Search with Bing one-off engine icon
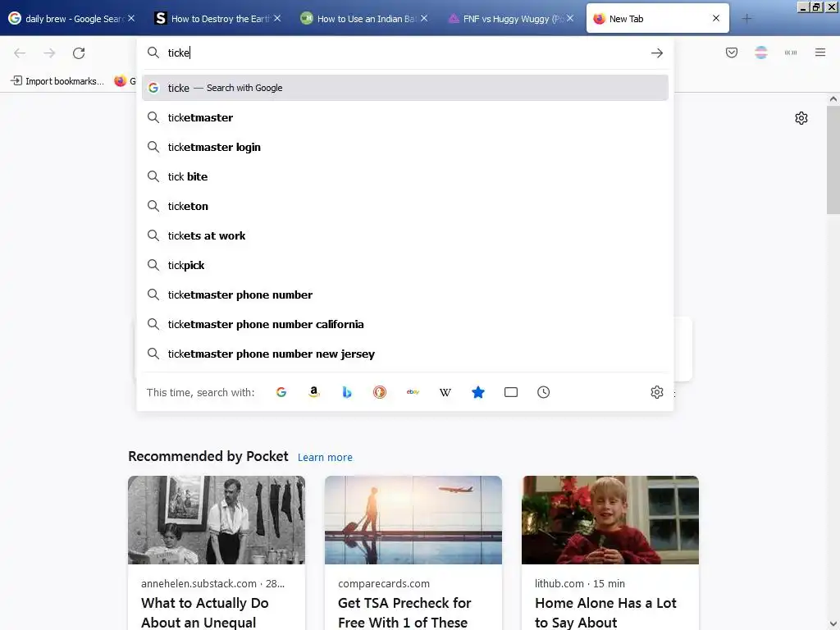This screenshot has width=840, height=630. [x=347, y=392]
